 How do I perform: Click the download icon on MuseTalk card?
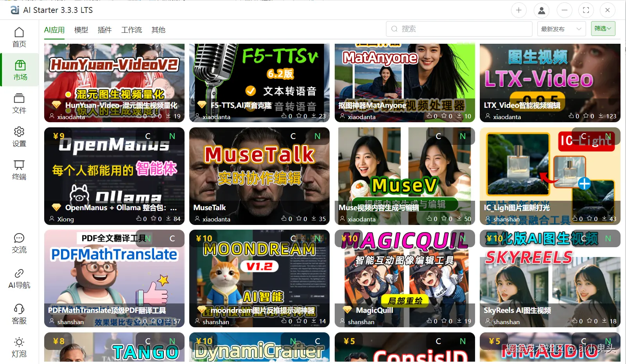point(314,219)
